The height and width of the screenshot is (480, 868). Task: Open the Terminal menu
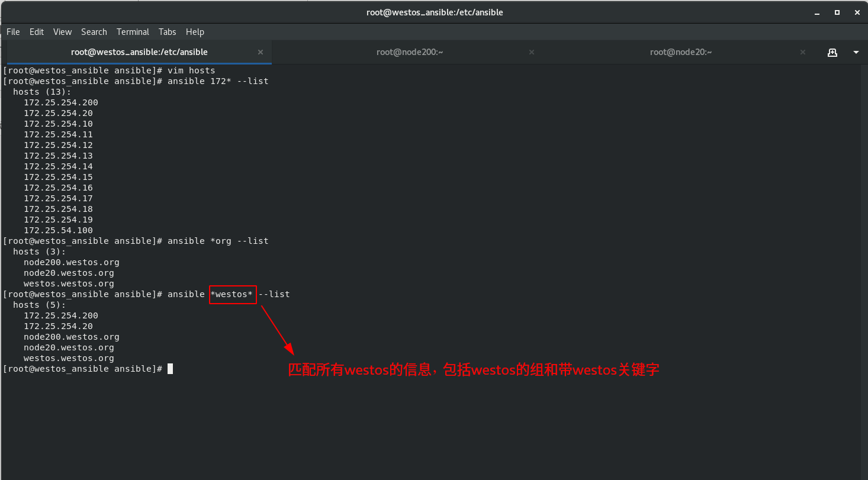(x=133, y=32)
